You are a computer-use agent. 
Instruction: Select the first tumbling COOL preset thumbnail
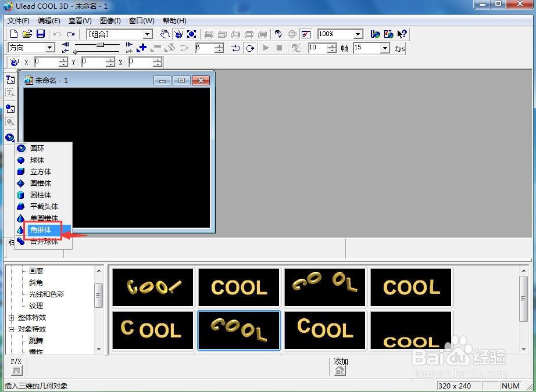pyautogui.click(x=153, y=287)
